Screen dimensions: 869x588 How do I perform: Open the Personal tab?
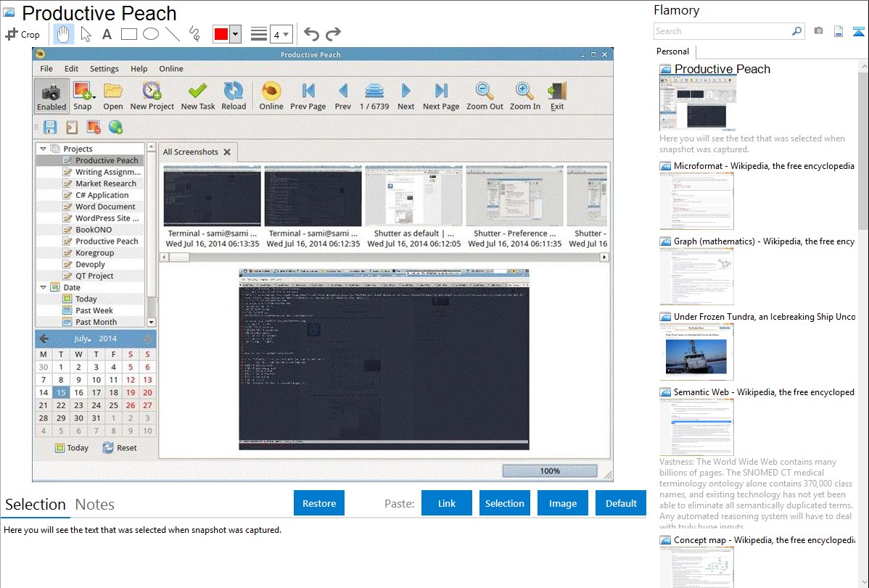[673, 51]
